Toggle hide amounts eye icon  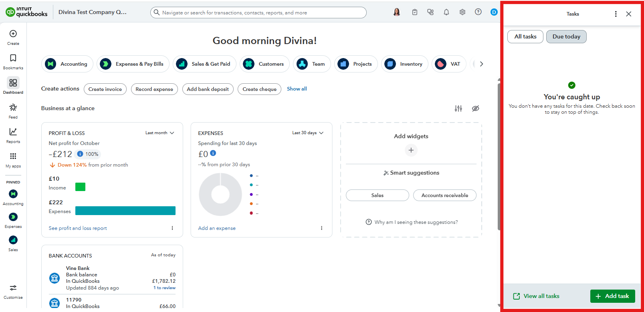coord(475,109)
